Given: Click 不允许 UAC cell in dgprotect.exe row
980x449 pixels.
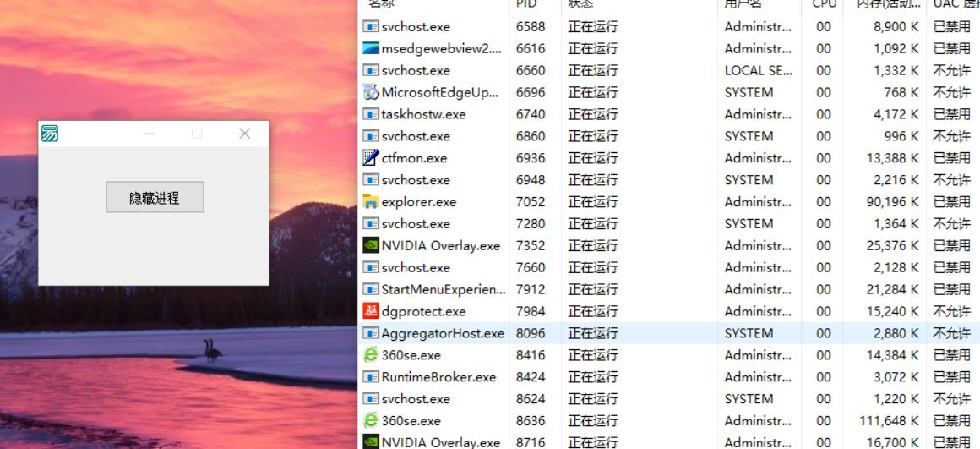Looking at the screenshot, I should 952,311.
